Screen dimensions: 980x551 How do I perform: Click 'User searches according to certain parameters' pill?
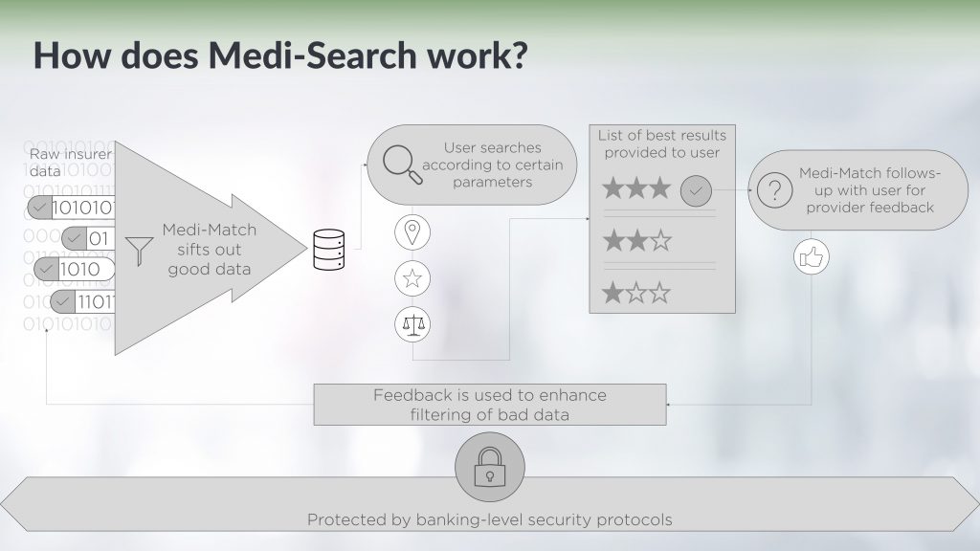(472, 165)
